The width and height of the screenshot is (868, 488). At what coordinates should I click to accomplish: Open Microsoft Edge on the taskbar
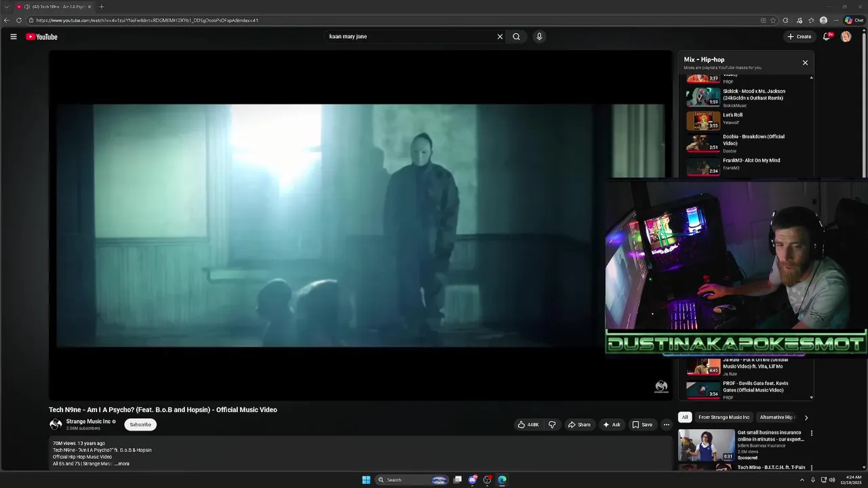pos(502,480)
